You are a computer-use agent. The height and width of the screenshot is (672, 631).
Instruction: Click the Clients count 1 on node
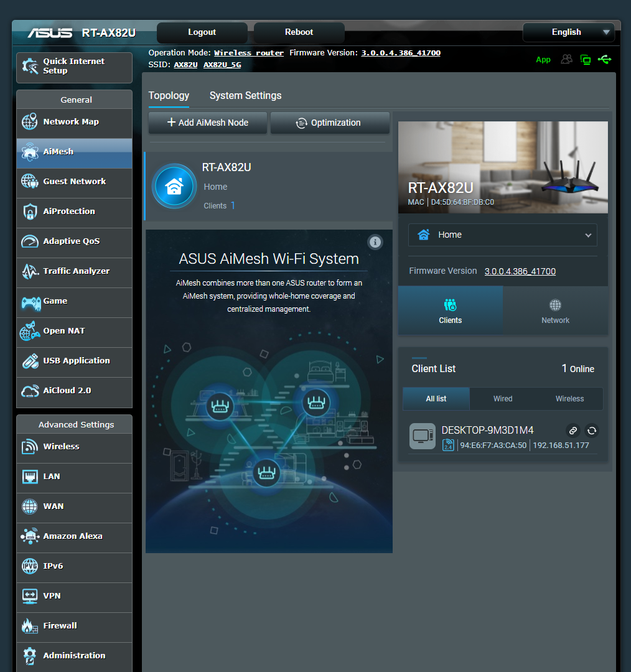[233, 206]
